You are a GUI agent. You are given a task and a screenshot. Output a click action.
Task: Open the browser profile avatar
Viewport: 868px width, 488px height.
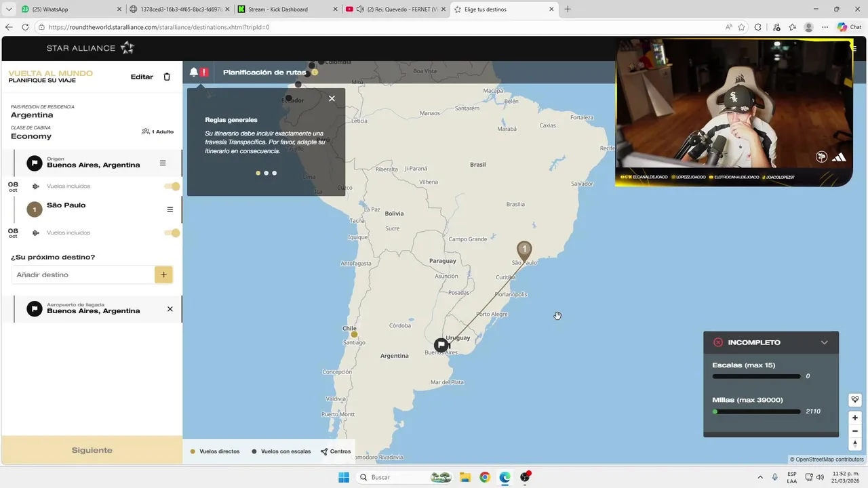808,27
